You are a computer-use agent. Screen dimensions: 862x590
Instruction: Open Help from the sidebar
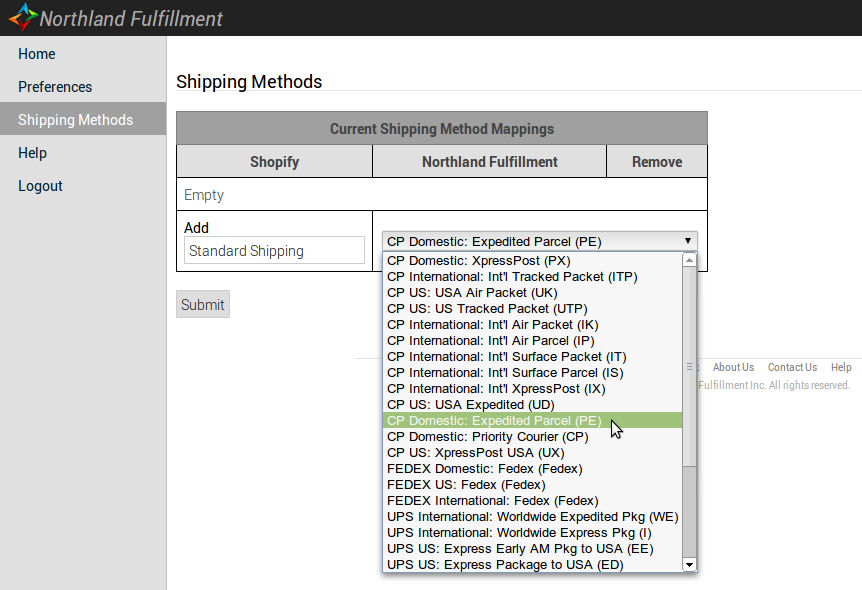tap(32, 153)
